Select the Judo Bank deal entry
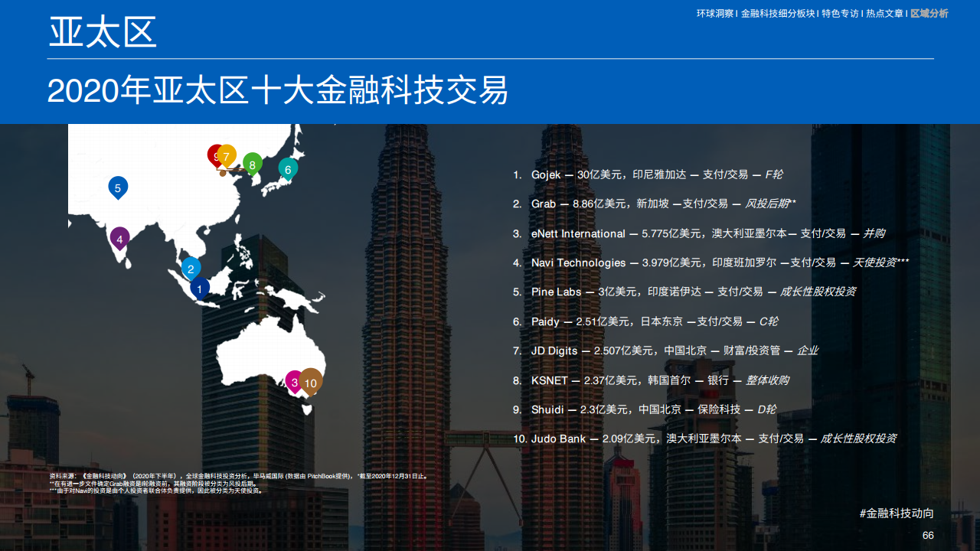 coord(704,439)
